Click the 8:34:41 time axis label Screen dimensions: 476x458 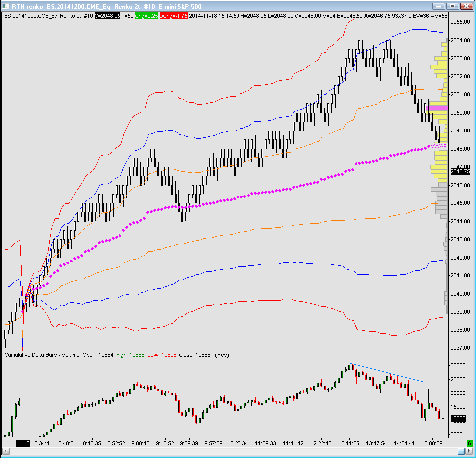coord(43,443)
